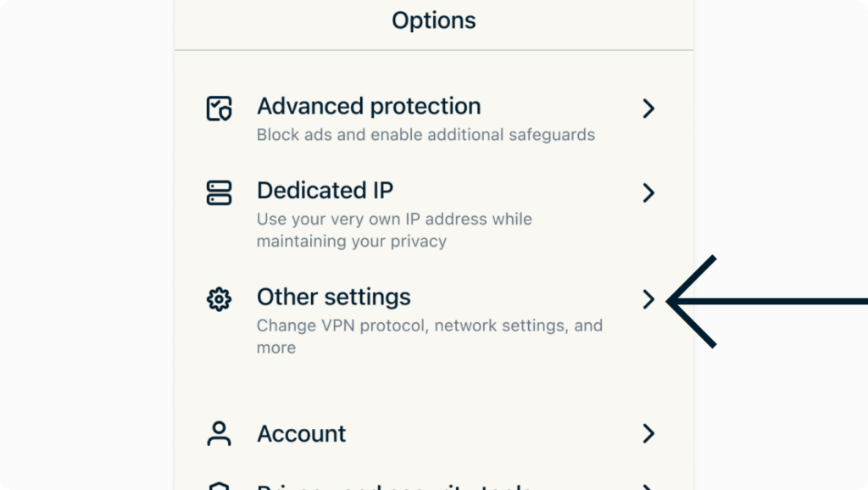Click the Options header at the top

coord(433,20)
